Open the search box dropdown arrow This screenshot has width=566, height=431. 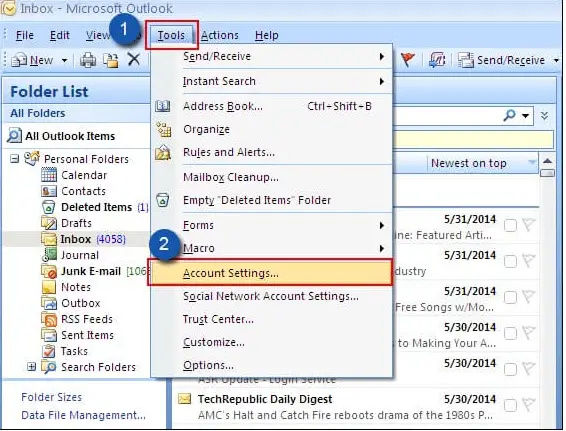[x=526, y=116]
